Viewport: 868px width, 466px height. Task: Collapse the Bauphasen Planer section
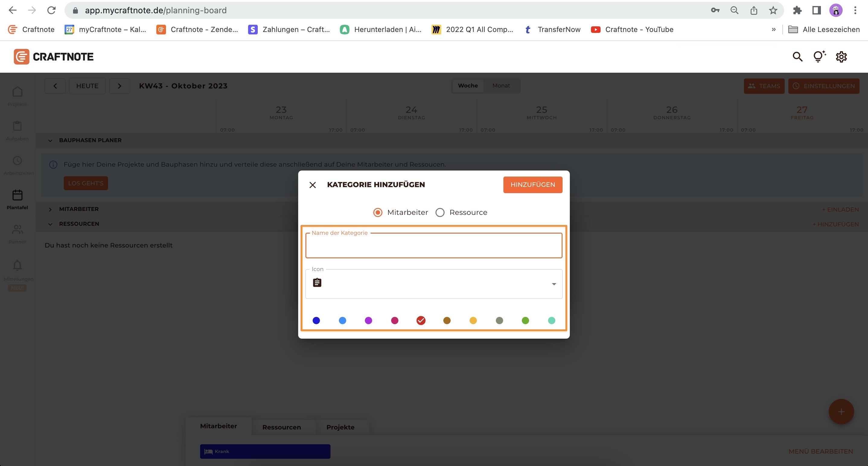(50, 141)
